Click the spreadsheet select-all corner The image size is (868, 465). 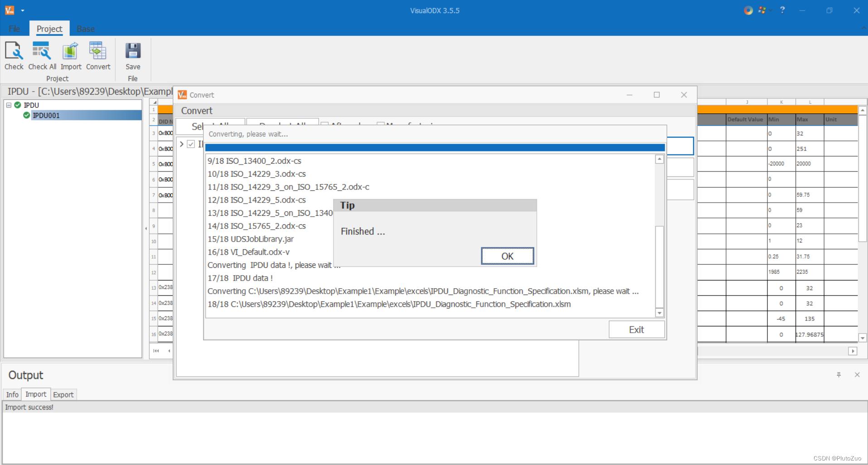154,102
